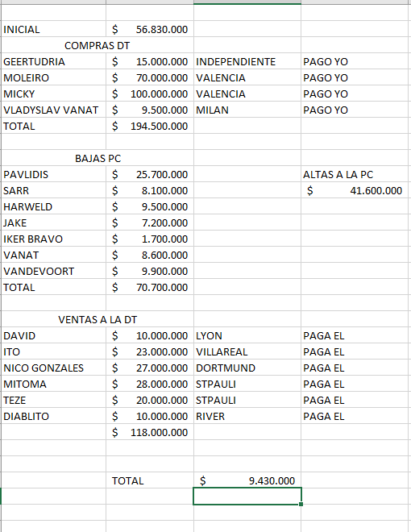
Task: Select the INICIAL label cell
Action: point(53,29)
